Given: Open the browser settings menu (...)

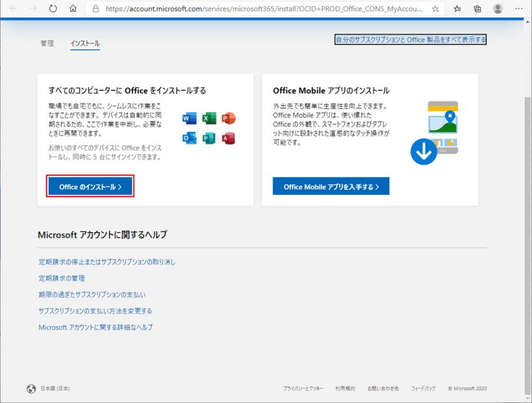Looking at the screenshot, I should point(518,8).
